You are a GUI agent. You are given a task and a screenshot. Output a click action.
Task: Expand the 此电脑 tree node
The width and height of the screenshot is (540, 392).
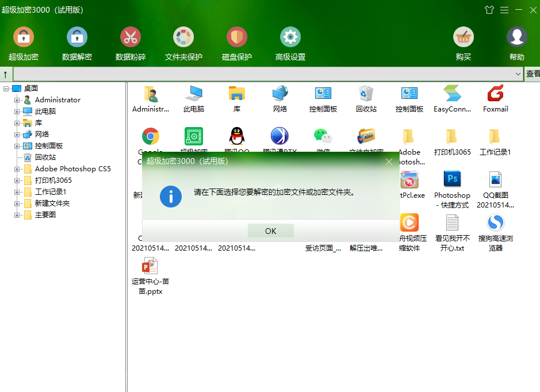point(17,112)
